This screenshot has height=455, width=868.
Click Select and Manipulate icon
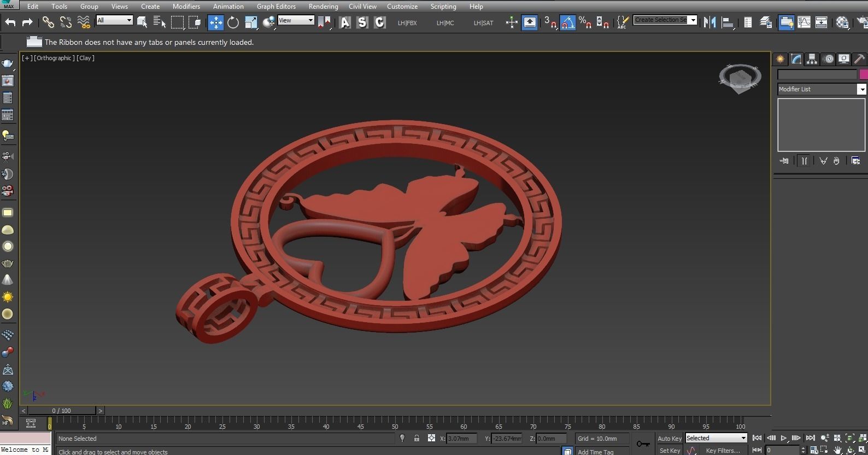pos(512,22)
